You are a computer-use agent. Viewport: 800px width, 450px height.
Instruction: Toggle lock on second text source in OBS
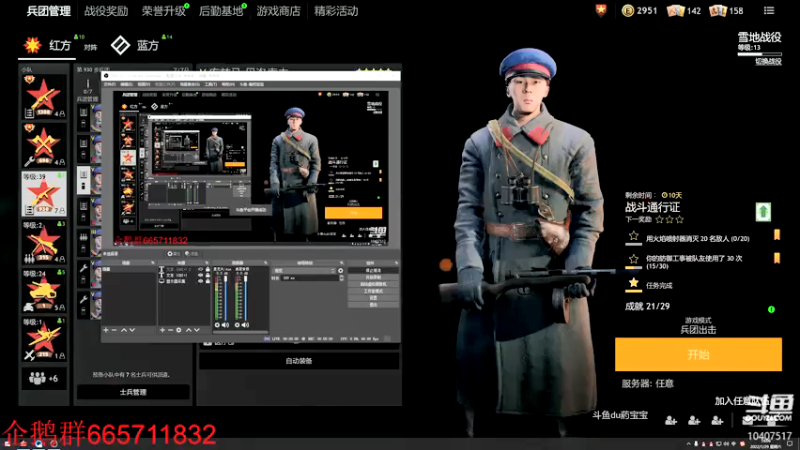click(208, 275)
